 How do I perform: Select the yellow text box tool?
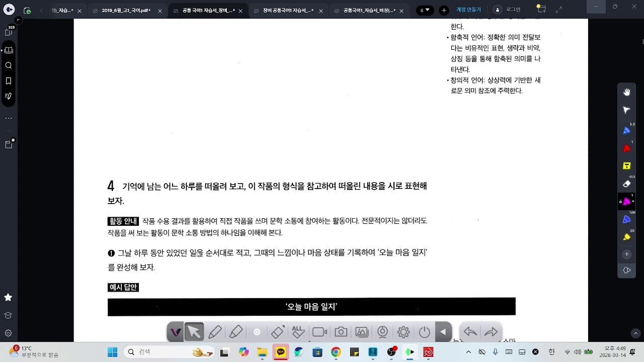click(x=626, y=166)
